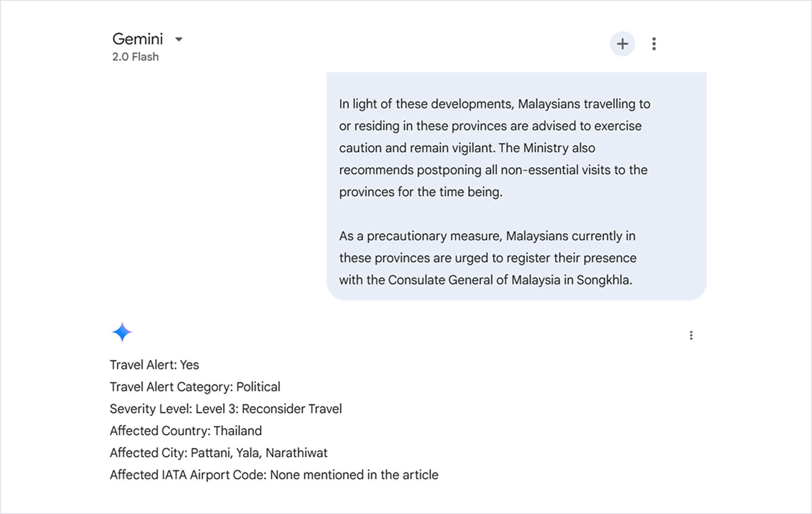The height and width of the screenshot is (514, 812).
Task: Click the 'Travel Alert: Yes' line
Action: 154,365
